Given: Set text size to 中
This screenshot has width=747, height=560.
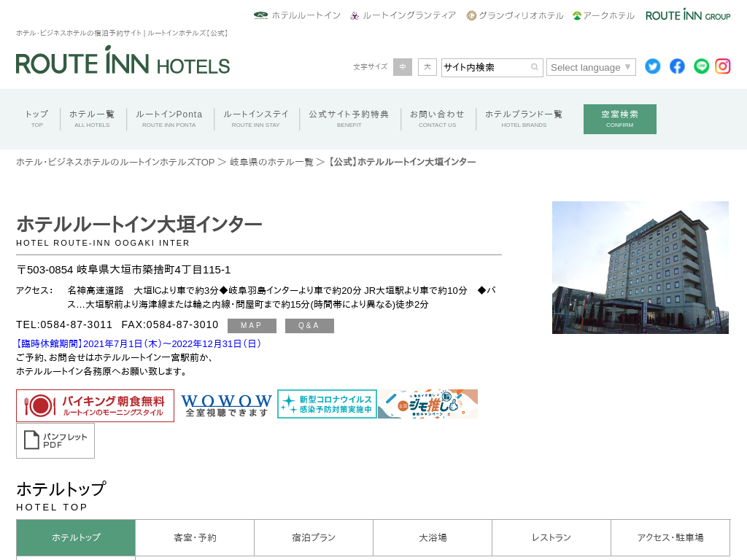Looking at the screenshot, I should coord(403,67).
